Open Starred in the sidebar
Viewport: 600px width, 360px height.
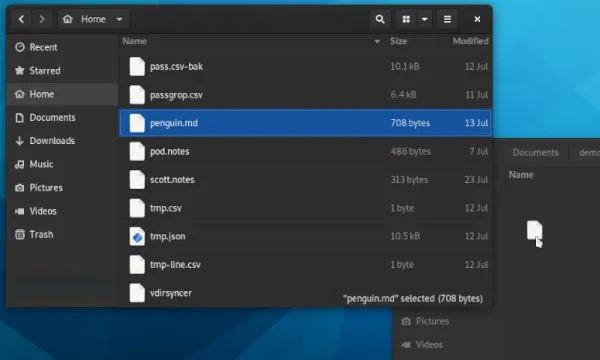click(62, 70)
